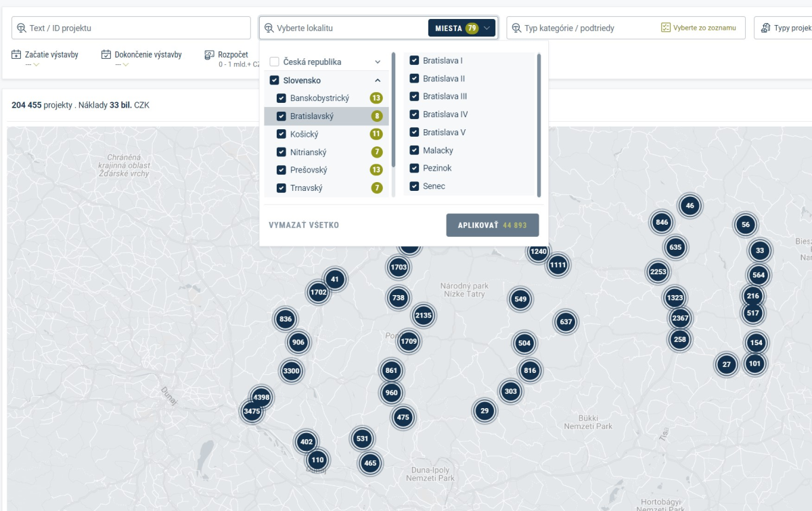Screen dimensions: 812x511
Task: Click the Typy projektu filter icon
Action: point(765,28)
